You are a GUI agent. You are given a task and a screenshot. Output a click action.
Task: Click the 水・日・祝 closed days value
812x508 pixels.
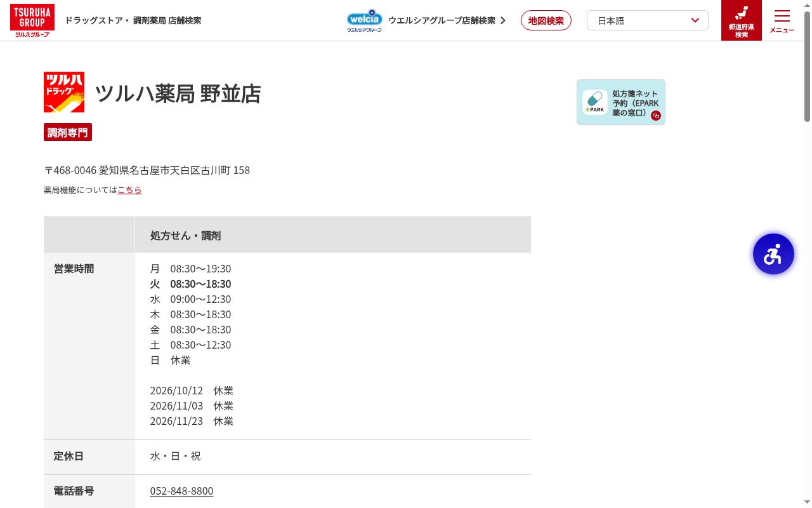(x=175, y=456)
